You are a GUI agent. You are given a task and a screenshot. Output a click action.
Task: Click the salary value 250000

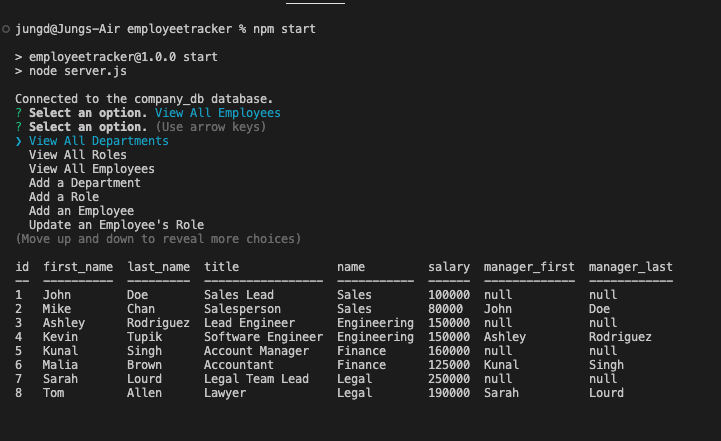[x=449, y=379]
